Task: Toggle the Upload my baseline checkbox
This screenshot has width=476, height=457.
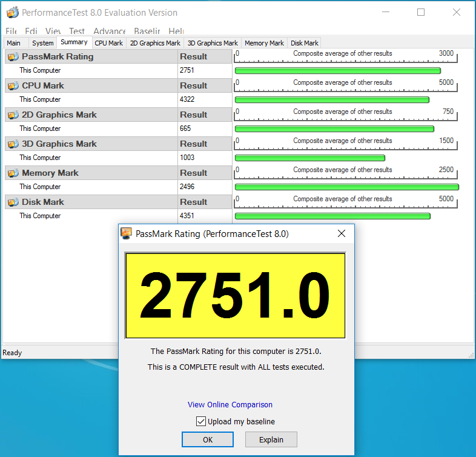Action: [200, 421]
